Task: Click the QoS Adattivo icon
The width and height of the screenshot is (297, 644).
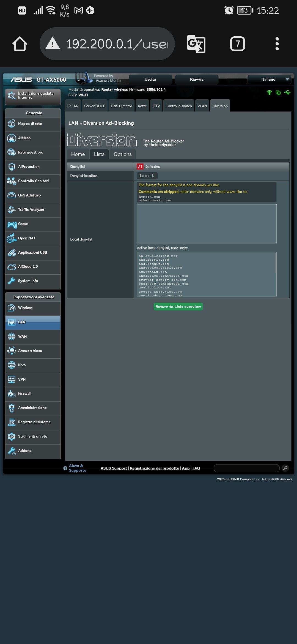Action: click(x=12, y=195)
